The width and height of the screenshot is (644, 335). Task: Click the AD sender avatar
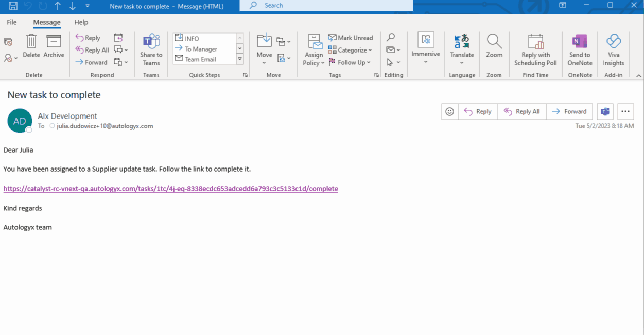(20, 121)
